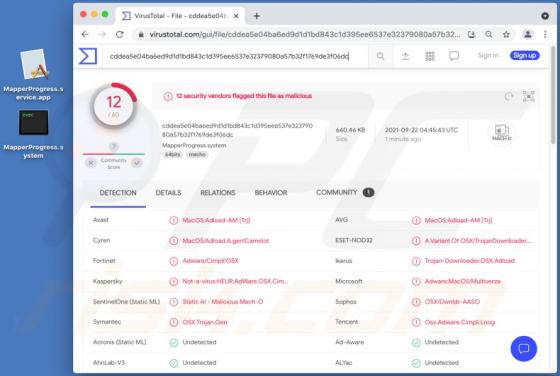
Task: Click the hash search input field
Action: (x=236, y=56)
